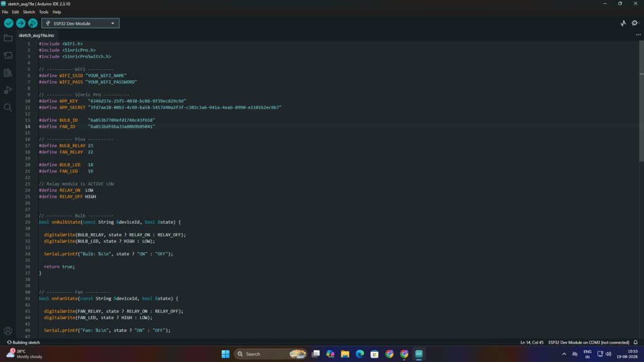The width and height of the screenshot is (644, 362).
Task: Click the APP_SECRET value string
Action: [x=184, y=107]
